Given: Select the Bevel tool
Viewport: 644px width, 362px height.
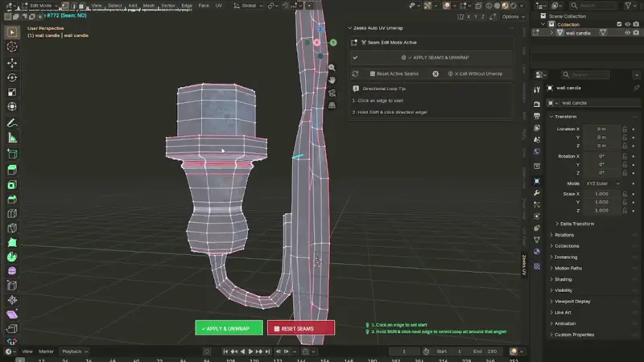Looking at the screenshot, I should point(12,199).
